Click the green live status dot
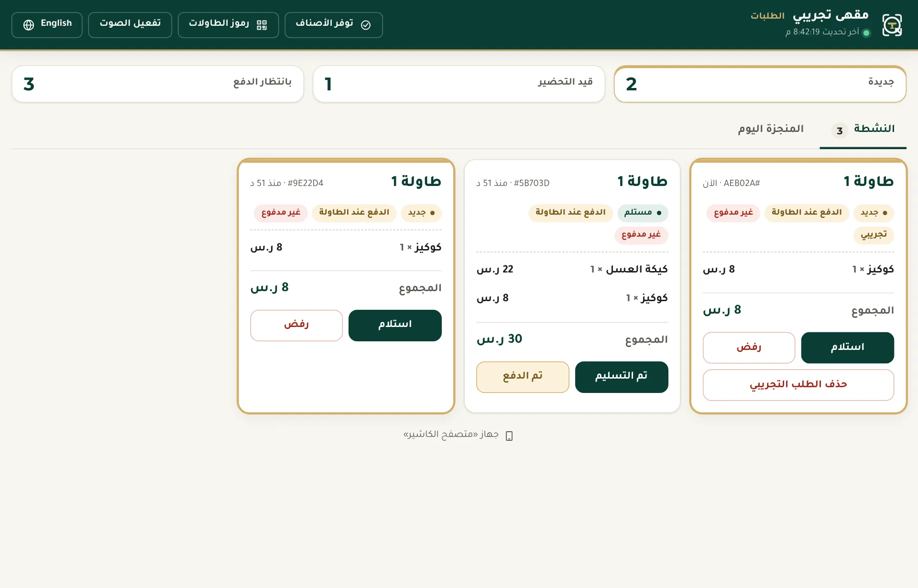 866,33
